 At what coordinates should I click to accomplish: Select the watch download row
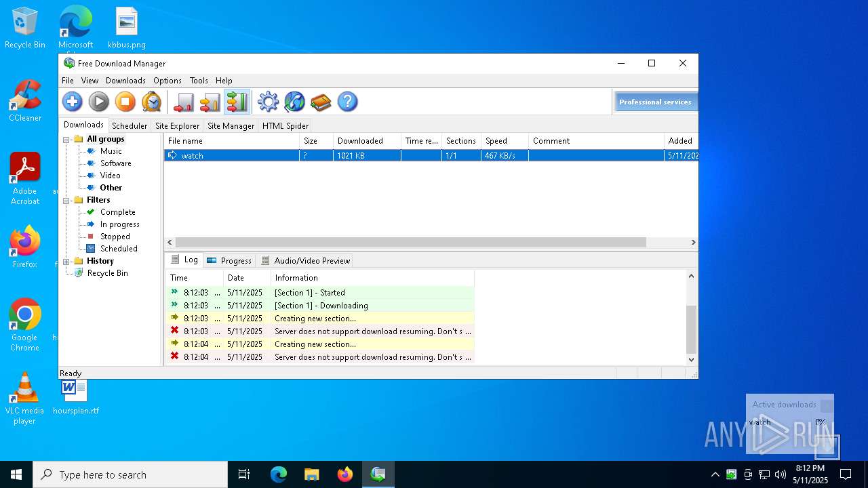point(431,155)
